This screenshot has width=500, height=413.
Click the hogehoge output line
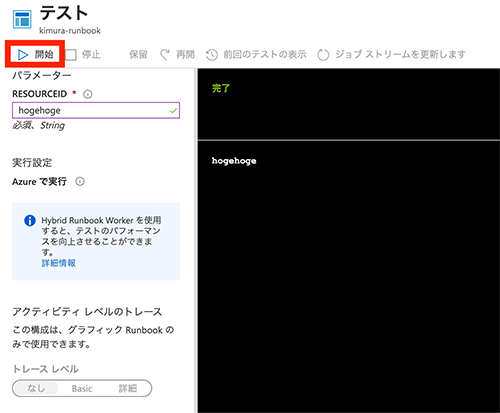click(234, 161)
